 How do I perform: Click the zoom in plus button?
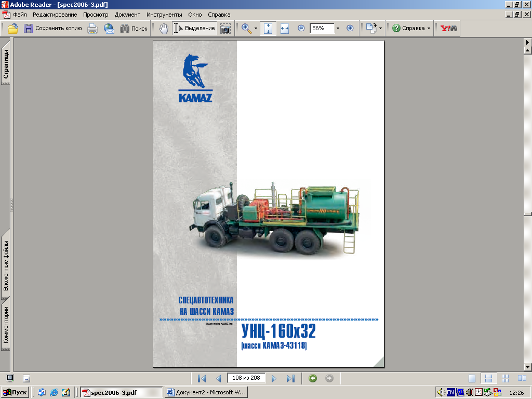[350, 28]
